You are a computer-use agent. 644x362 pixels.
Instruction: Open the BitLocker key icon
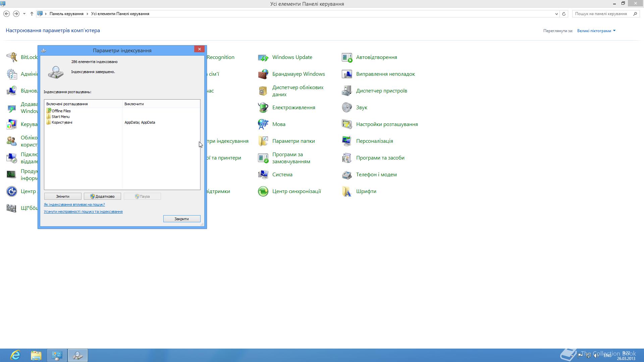pyautogui.click(x=12, y=57)
